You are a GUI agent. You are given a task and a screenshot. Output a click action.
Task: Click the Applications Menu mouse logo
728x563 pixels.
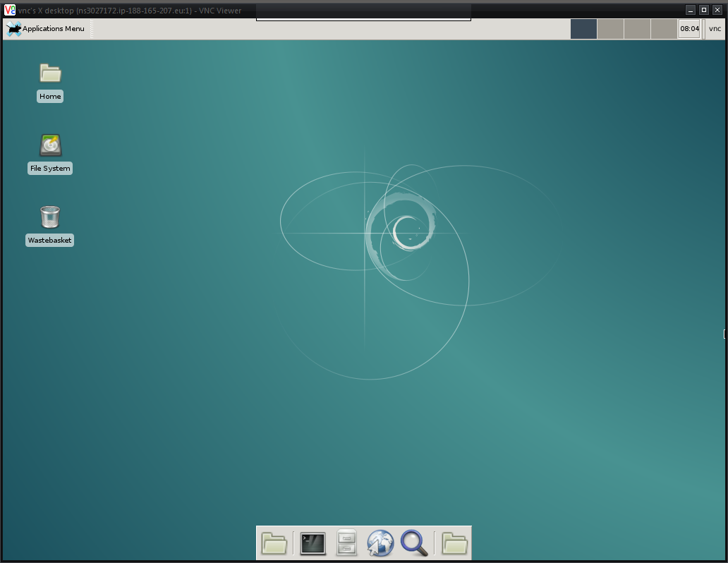[14, 29]
